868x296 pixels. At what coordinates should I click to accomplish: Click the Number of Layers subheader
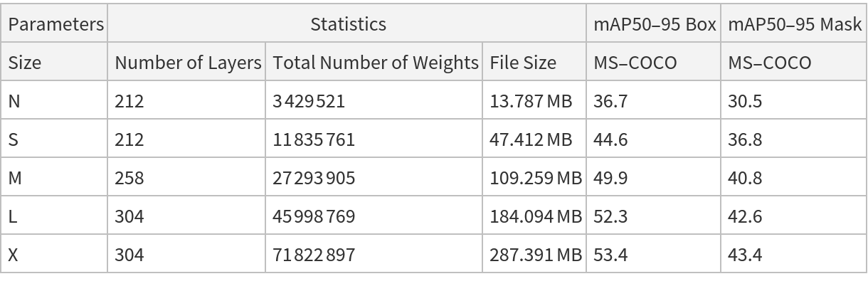(188, 63)
